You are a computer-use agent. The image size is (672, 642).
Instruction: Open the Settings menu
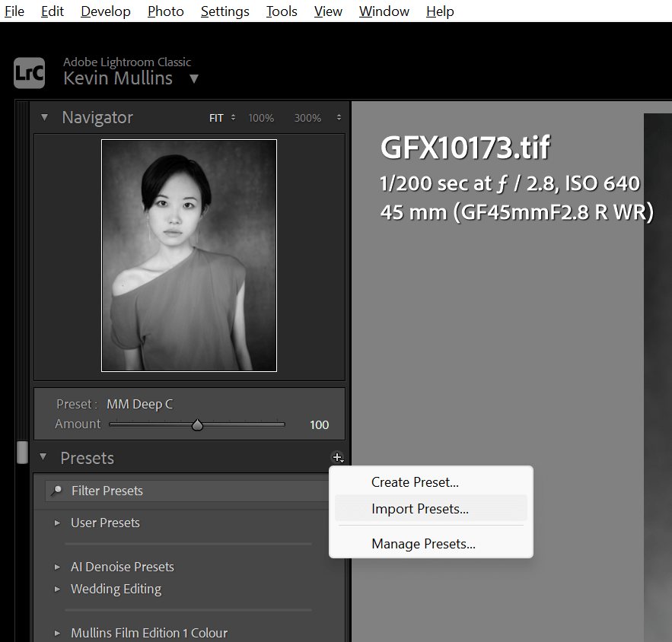click(225, 11)
